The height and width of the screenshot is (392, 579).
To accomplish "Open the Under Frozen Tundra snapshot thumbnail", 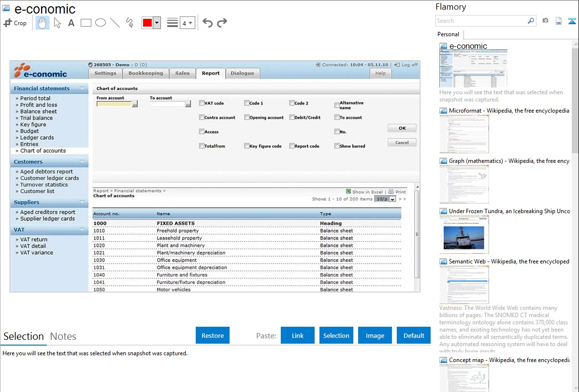I will coord(464,234).
